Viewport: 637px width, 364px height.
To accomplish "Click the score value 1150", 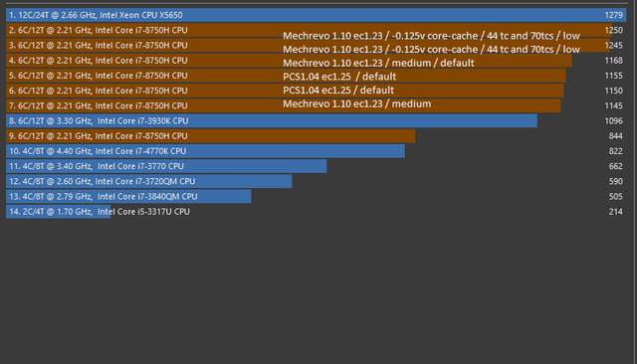I will pyautogui.click(x=613, y=91).
